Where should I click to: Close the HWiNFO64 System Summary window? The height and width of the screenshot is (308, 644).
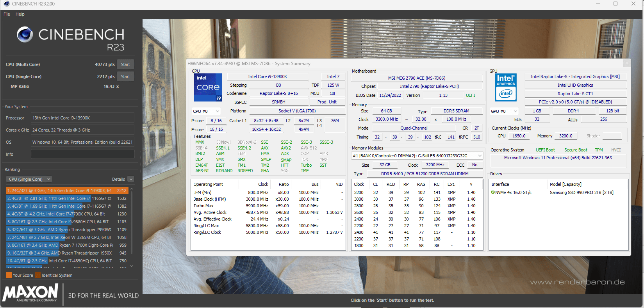(x=626, y=63)
